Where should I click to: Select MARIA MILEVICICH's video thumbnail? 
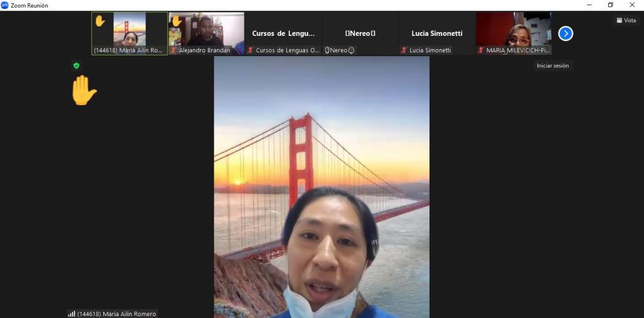point(514,30)
